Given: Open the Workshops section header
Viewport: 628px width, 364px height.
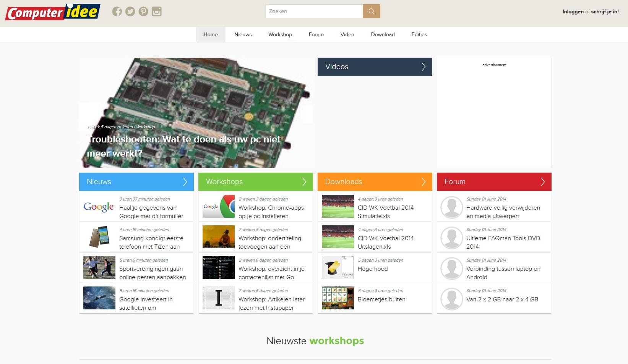Looking at the screenshot, I should 256,182.
